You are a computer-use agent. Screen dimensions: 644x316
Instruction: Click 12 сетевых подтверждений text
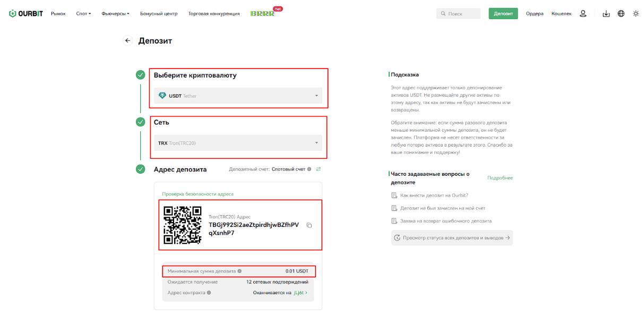click(277, 282)
